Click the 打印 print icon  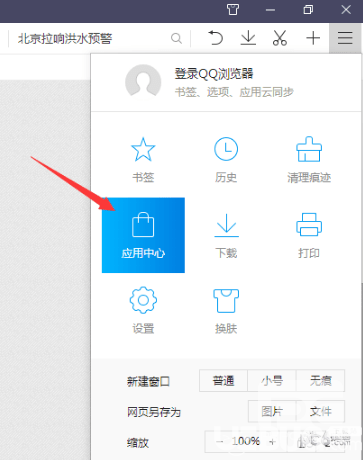(309, 224)
